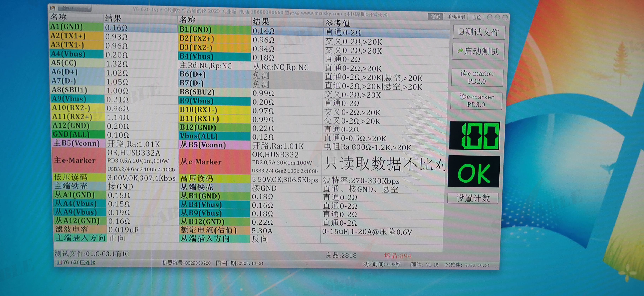Click the 设置计数 button

click(x=473, y=198)
